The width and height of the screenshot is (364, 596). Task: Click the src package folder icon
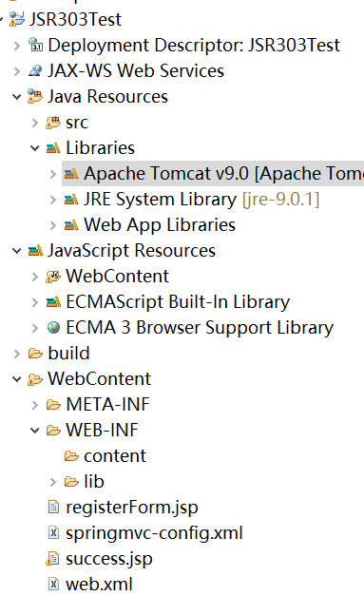click(x=53, y=123)
